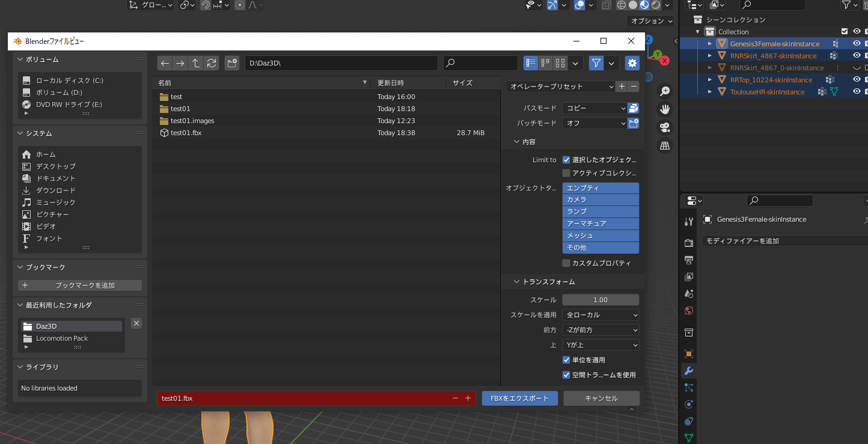Select カメラ object type
868x444 pixels.
pyautogui.click(x=601, y=199)
